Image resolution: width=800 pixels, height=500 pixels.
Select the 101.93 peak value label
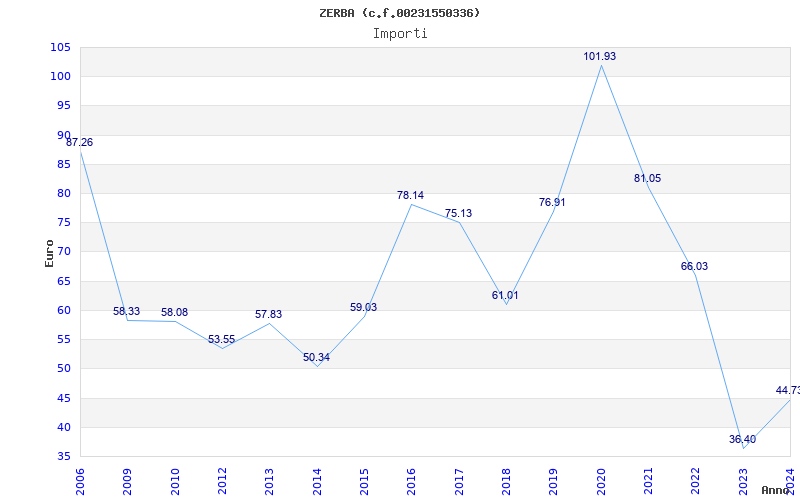[599, 56]
